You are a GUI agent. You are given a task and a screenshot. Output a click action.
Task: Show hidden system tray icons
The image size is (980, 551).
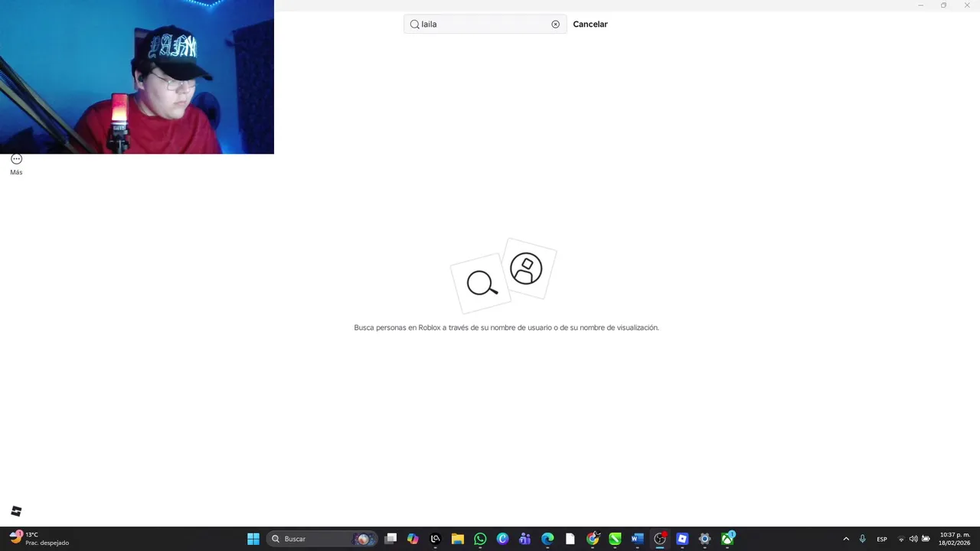(846, 539)
